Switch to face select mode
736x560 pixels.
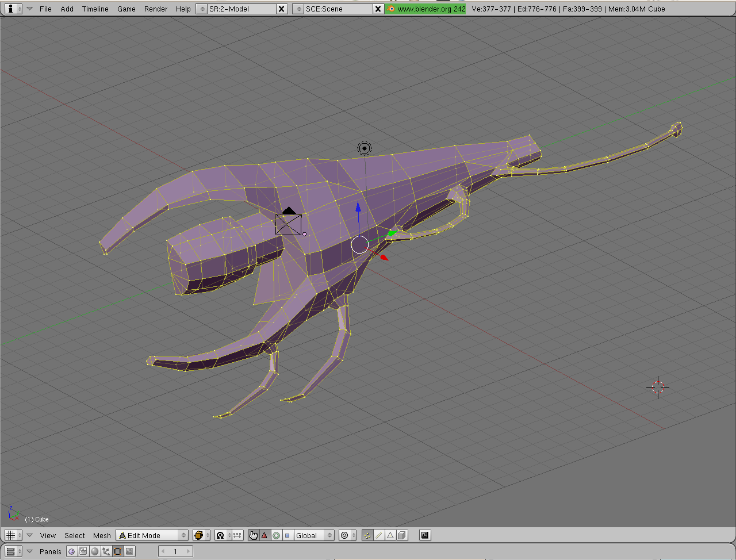[390, 535]
